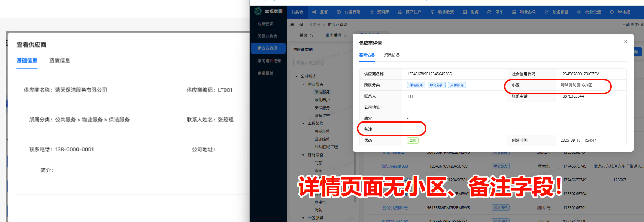This screenshot has height=222, width=644.
Task: Open 成员任职 in the sidebar
Action: click(265, 24)
